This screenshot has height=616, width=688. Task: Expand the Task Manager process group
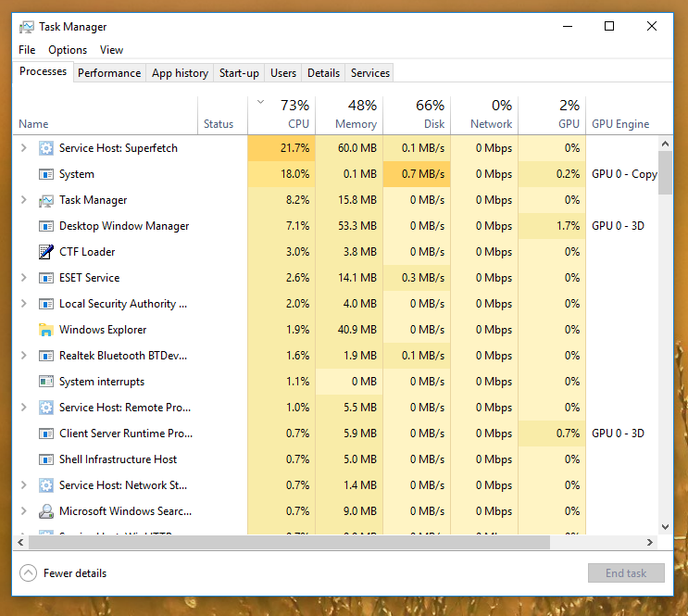24,200
